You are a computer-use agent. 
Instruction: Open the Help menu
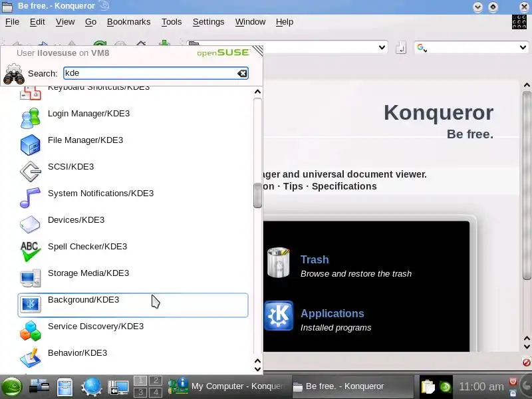[x=285, y=22]
